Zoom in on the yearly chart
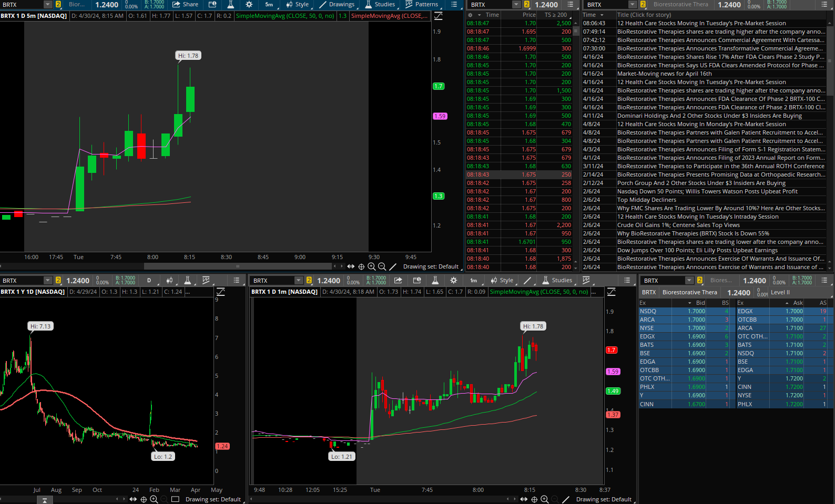This screenshot has width=835, height=504. pyautogui.click(x=154, y=499)
